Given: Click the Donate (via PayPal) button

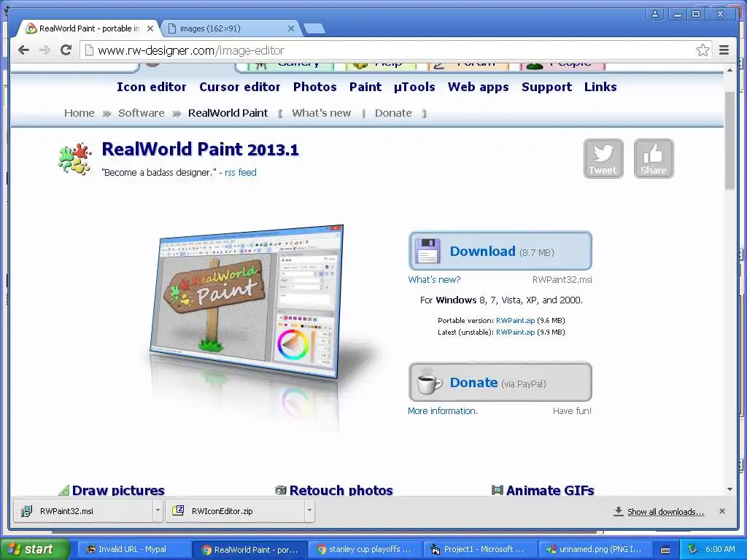Looking at the screenshot, I should (500, 382).
